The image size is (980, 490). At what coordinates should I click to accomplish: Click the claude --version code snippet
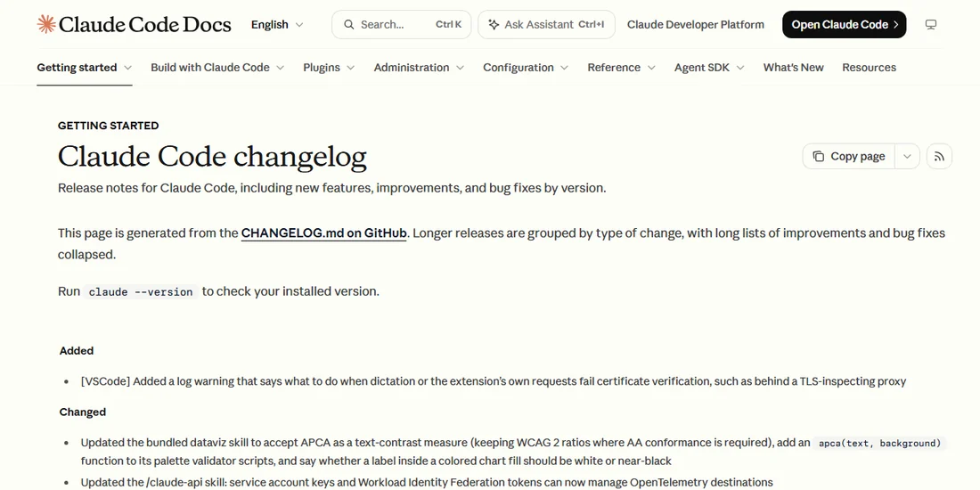click(141, 292)
